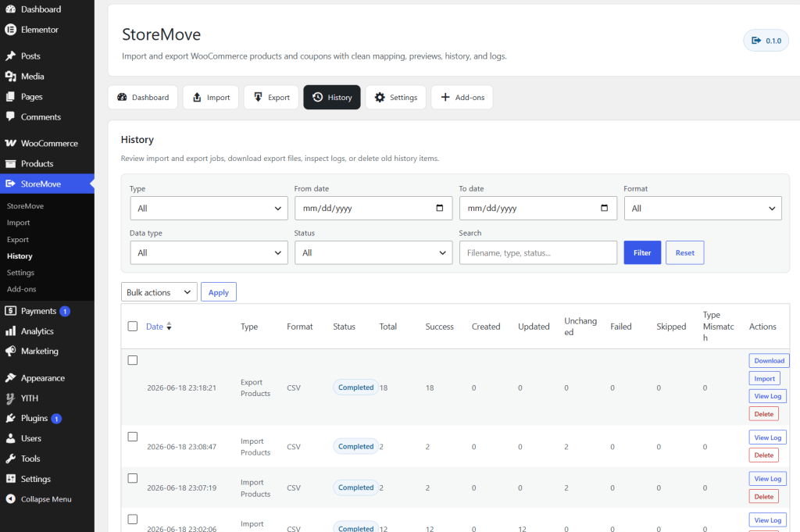Switch to the Export tab
The width and height of the screenshot is (800, 532).
click(x=271, y=97)
